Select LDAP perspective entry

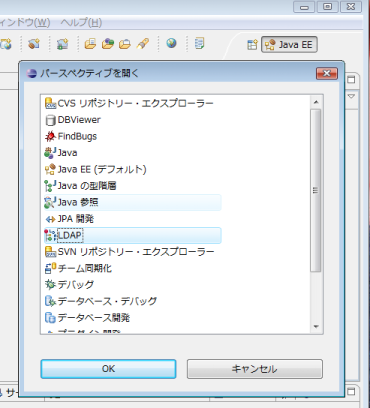133,235
